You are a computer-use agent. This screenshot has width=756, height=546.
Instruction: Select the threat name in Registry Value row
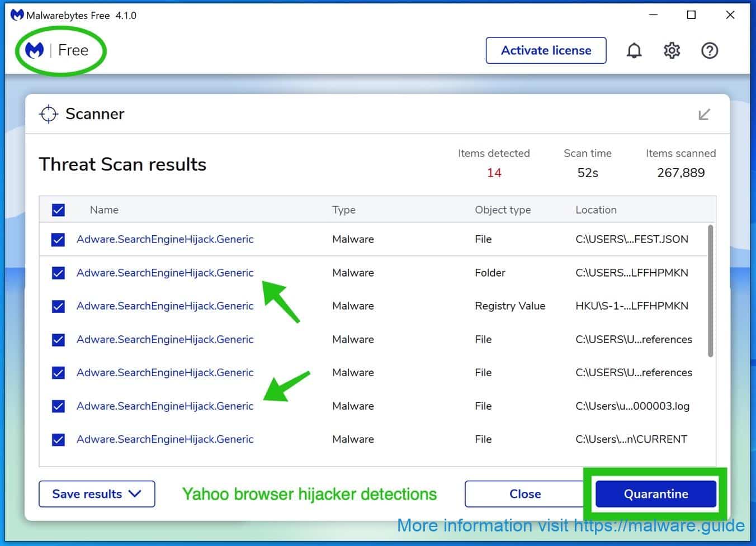tap(165, 306)
